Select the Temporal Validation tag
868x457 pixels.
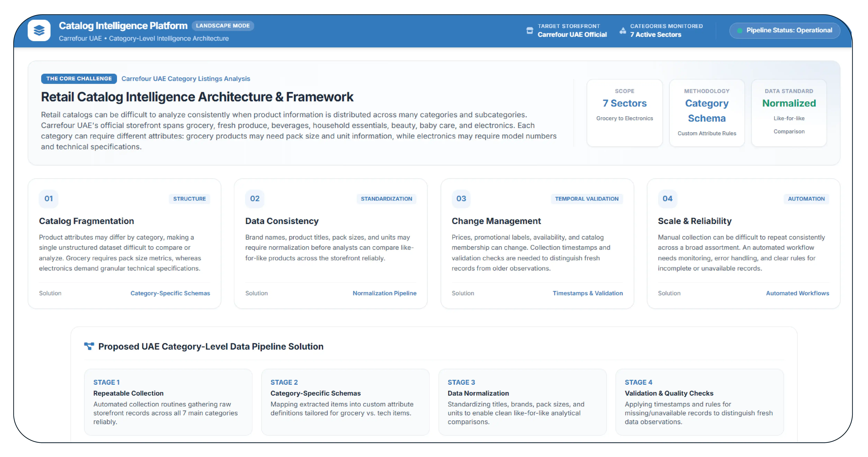pyautogui.click(x=587, y=199)
